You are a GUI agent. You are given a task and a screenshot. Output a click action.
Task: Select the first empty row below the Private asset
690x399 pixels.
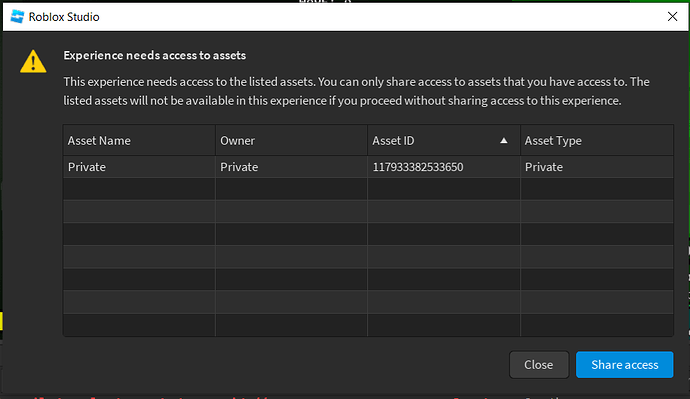point(368,189)
